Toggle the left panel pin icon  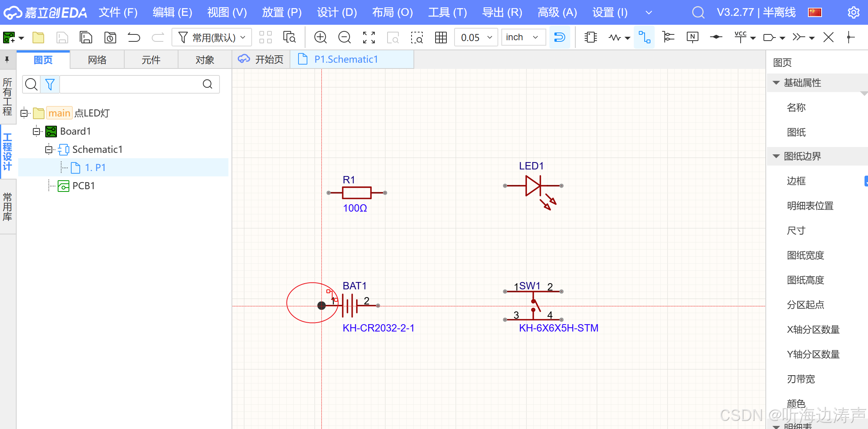point(7,60)
